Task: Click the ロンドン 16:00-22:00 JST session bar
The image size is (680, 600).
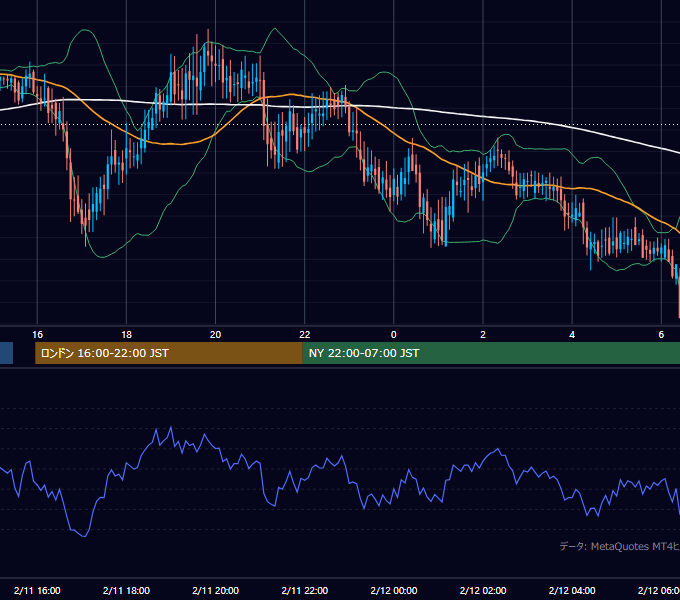Action: pyautogui.click(x=169, y=353)
